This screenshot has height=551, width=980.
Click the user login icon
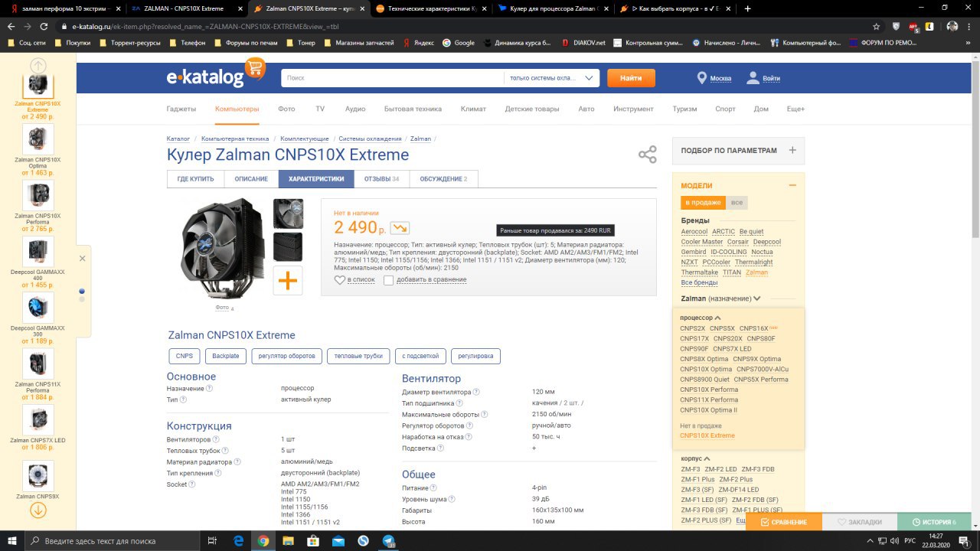(753, 78)
